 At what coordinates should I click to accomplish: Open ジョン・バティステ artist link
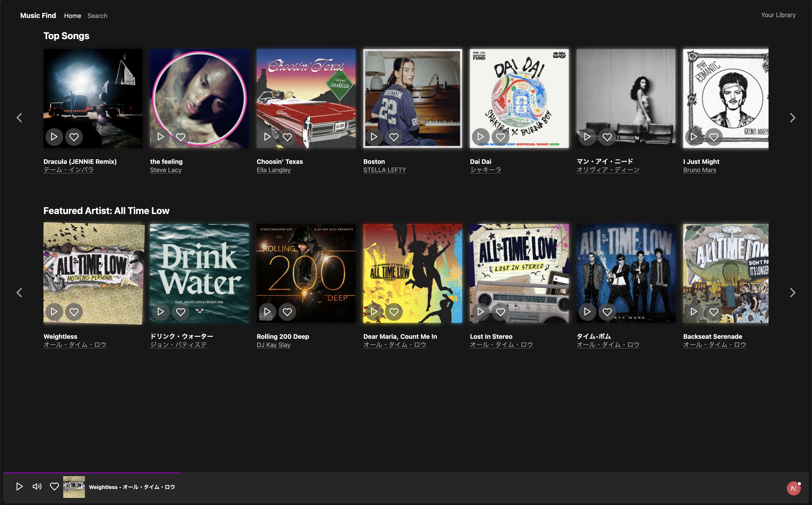(x=178, y=345)
